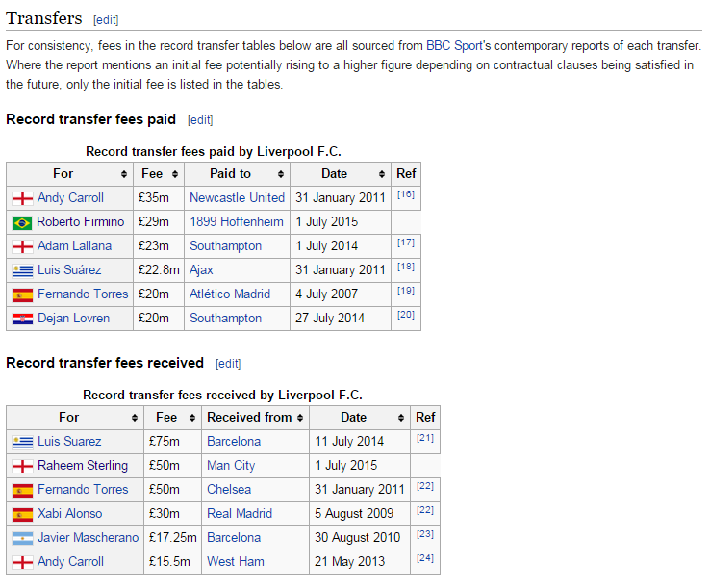The height and width of the screenshot is (588, 710).
Task: Edit the Transfers section
Action: (106, 20)
